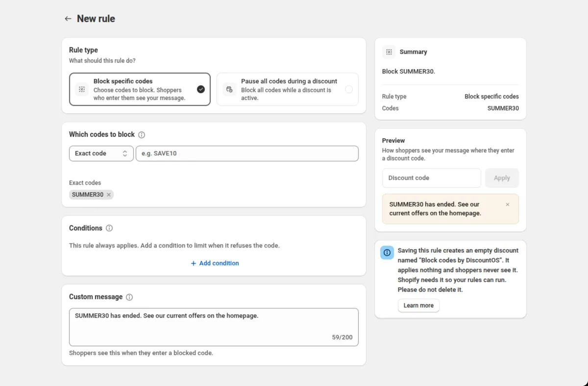Focus the code entry field showing e.g. SAVE10
Image resolution: width=588 pixels, height=386 pixels.
(247, 154)
